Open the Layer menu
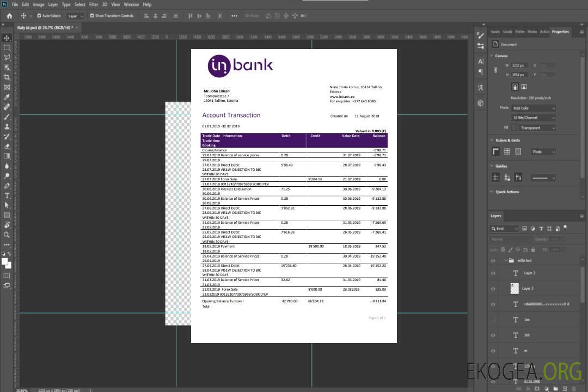The image size is (588, 392). (53, 4)
